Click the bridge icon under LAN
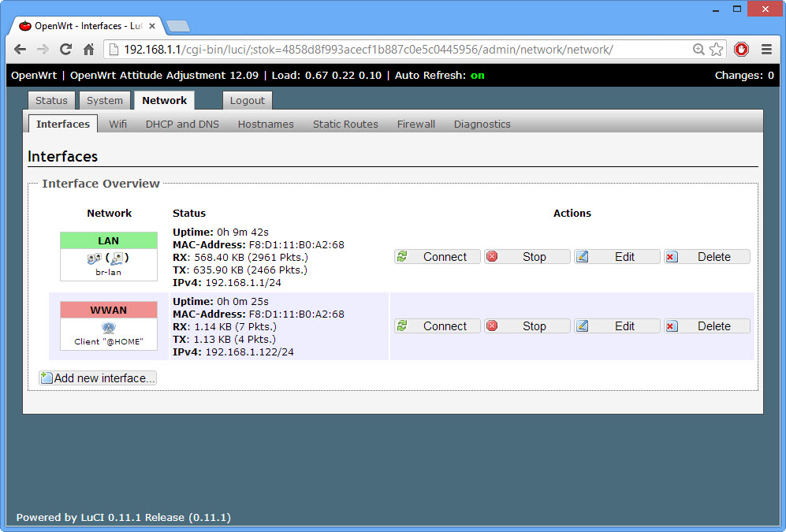The image size is (786, 532). (94, 259)
